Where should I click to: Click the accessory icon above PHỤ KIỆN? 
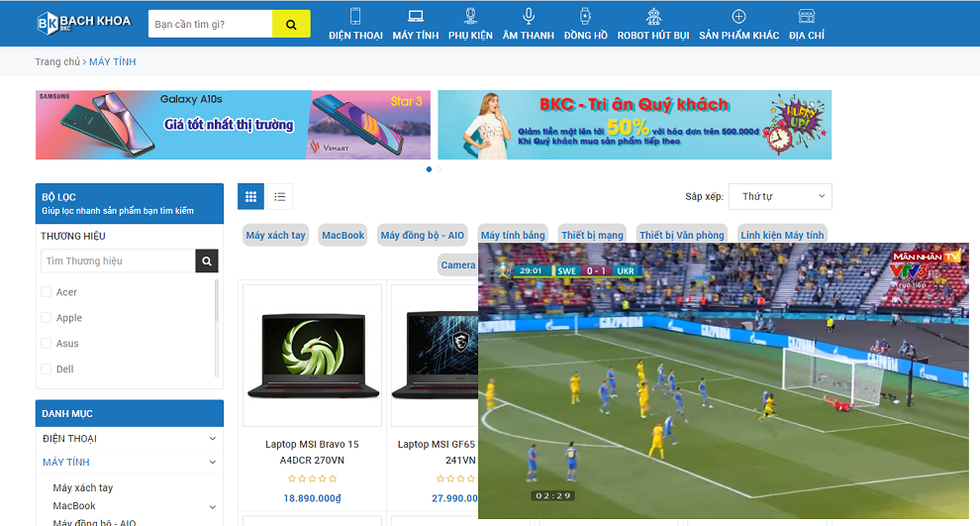coord(470,16)
